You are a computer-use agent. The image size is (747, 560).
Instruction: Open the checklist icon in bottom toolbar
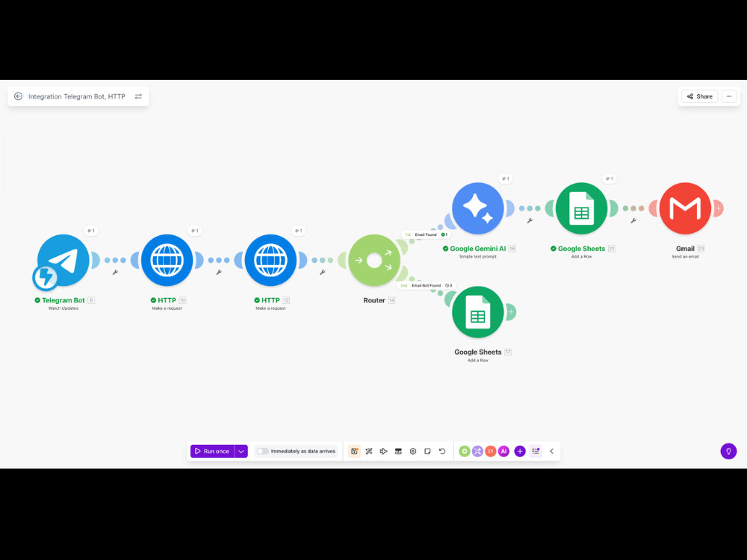pyautogui.click(x=536, y=451)
